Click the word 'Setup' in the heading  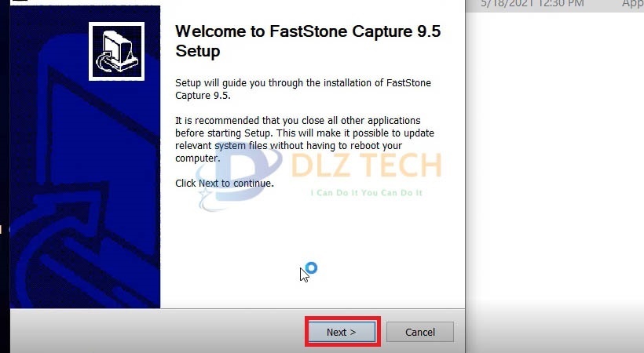[198, 51]
